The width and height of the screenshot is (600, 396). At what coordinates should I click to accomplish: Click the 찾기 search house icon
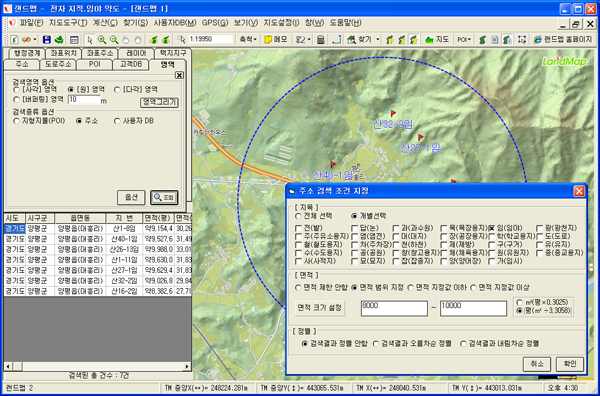[x=351, y=40]
